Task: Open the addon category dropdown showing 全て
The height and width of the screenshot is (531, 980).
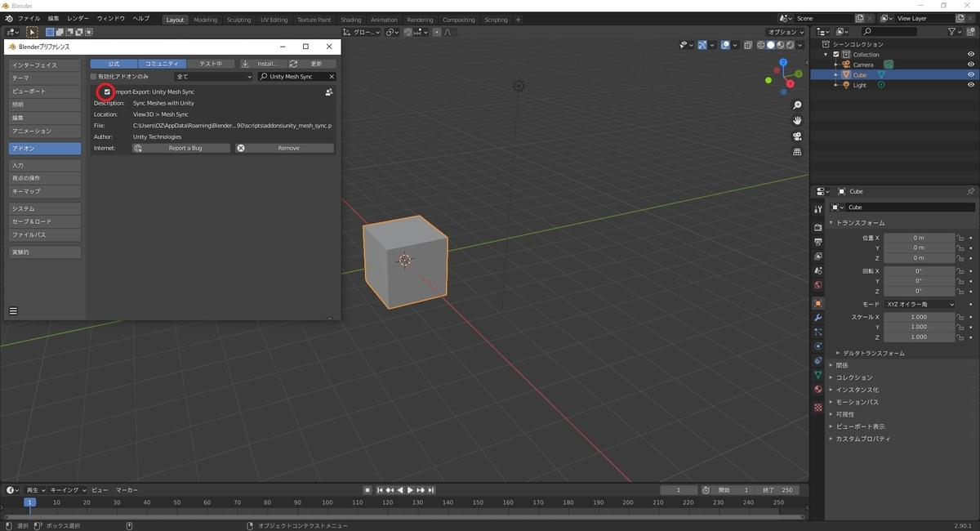Action: pyautogui.click(x=214, y=77)
